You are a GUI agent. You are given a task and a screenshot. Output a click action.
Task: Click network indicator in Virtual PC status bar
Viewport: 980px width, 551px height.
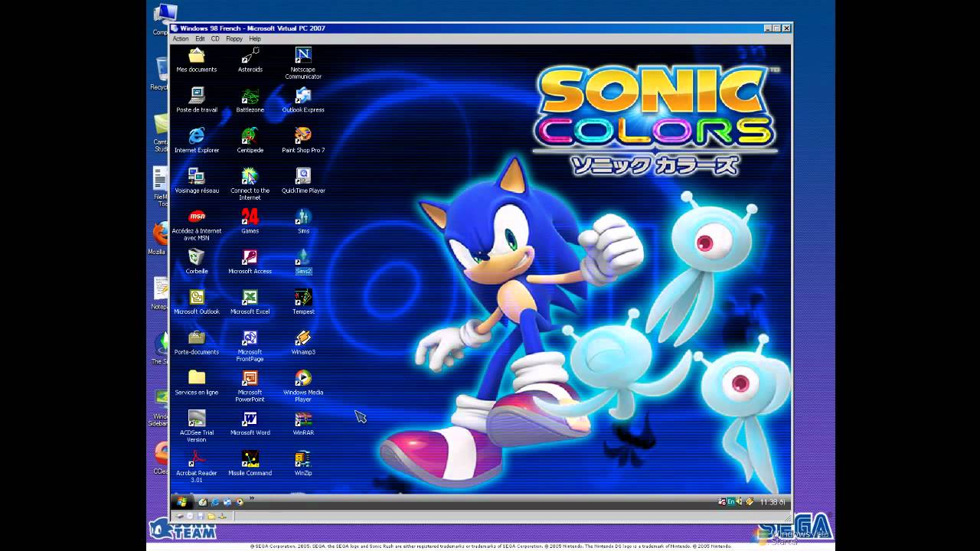click(x=222, y=516)
